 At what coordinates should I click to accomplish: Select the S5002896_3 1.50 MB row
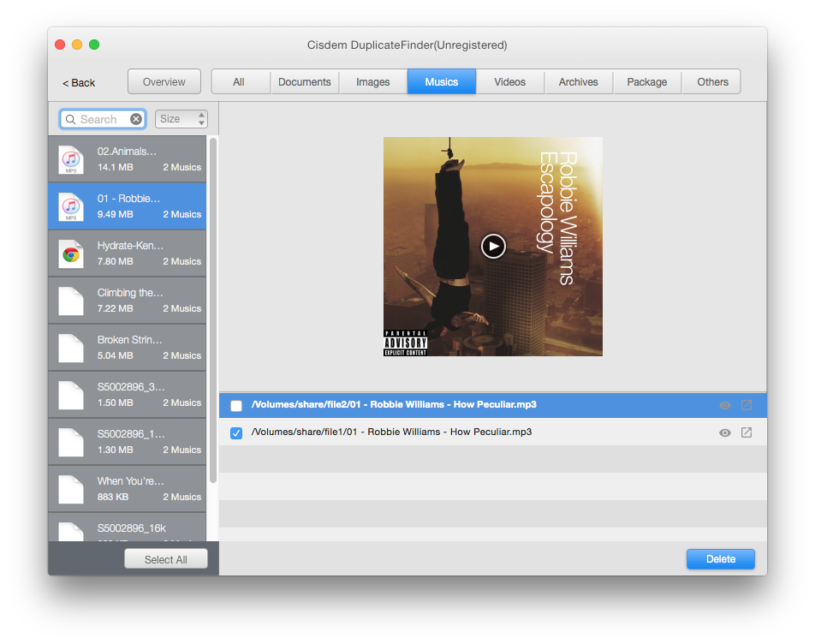(x=128, y=395)
